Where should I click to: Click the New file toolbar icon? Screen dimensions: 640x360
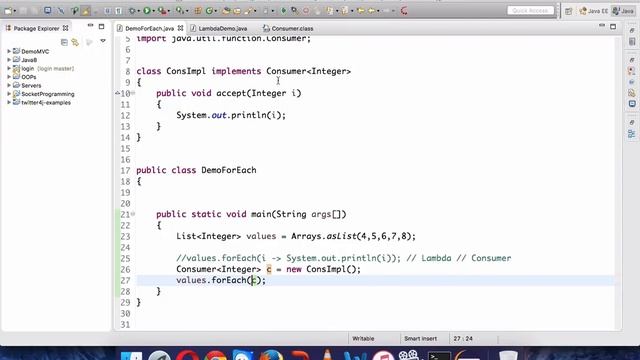click(8, 11)
